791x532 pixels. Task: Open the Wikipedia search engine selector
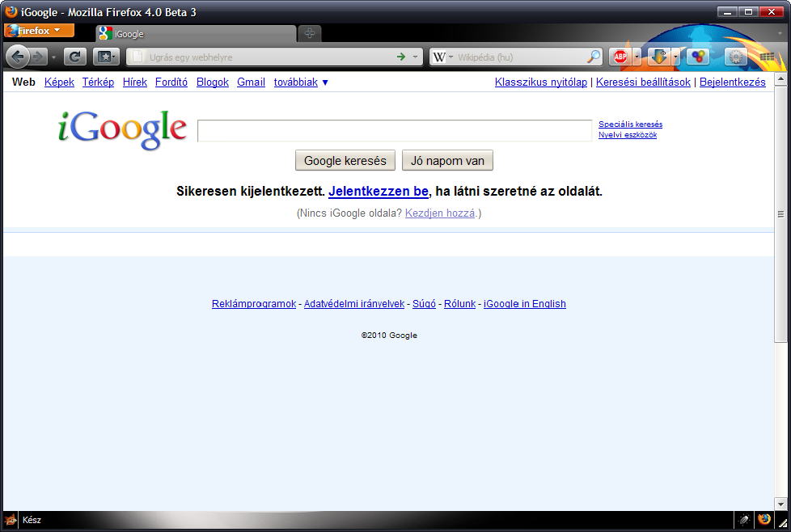coord(443,57)
